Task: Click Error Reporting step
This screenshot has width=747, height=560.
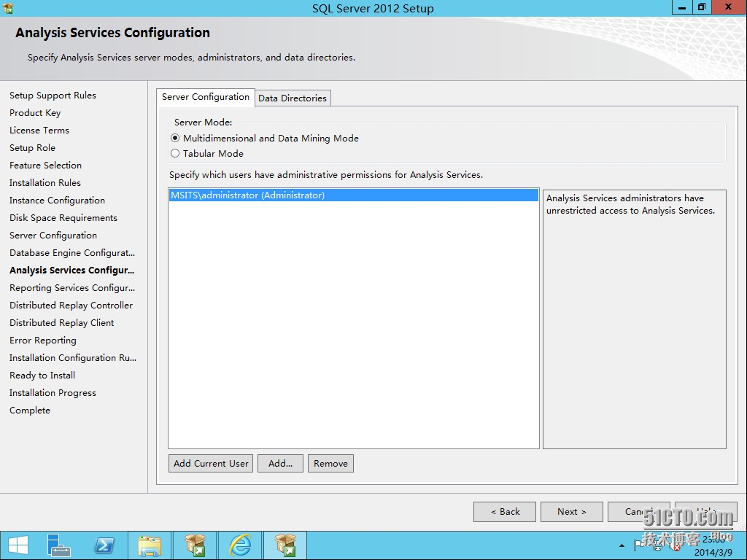Action: coord(43,341)
